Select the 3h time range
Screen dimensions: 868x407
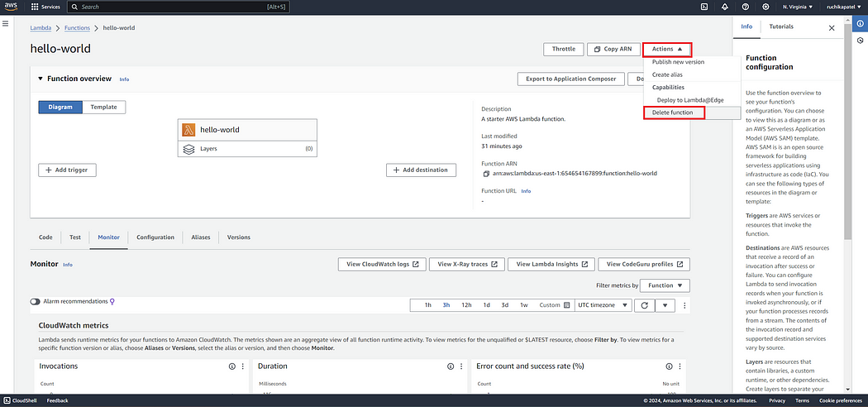pyautogui.click(x=446, y=305)
